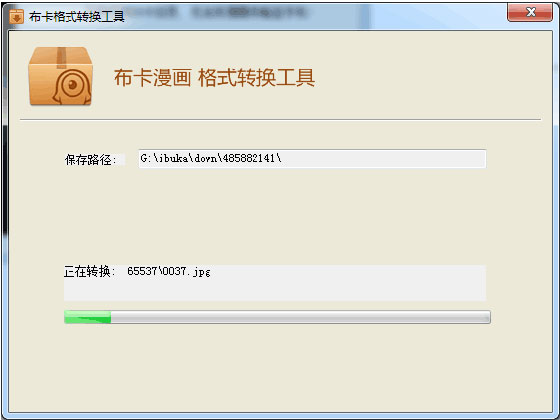This screenshot has width=560, height=420.
Task: Click the 布卡漫画 heading text
Action: point(152,78)
